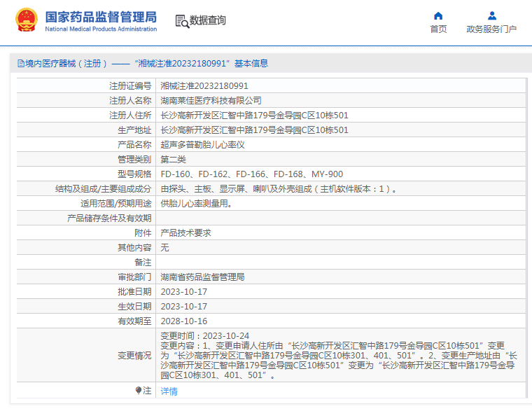Click the lightbulb icon beside 注
Screen dimensions: 532x411
pyautogui.click(x=139, y=391)
